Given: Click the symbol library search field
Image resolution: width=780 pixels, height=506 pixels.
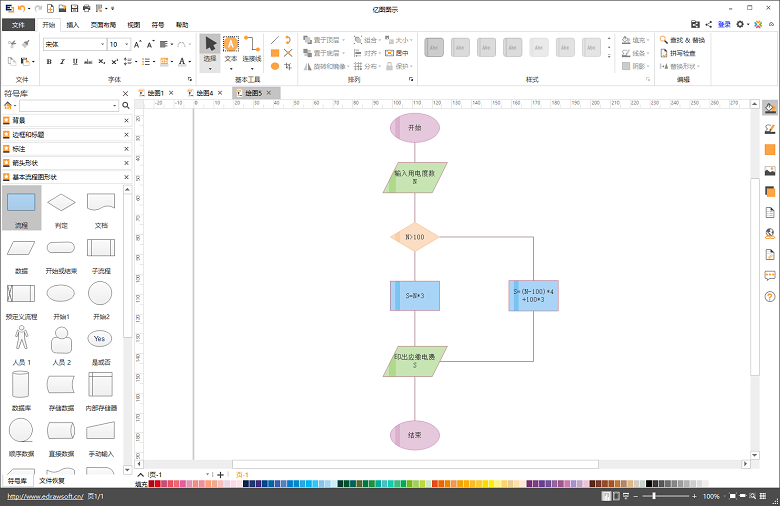Looking at the screenshot, I should [69, 105].
